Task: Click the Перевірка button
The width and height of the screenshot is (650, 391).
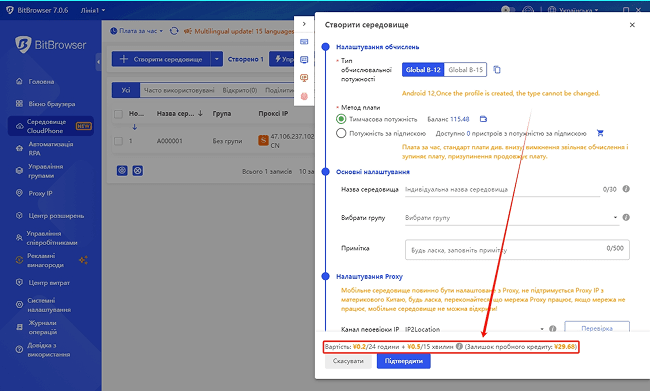Action: [x=597, y=327]
